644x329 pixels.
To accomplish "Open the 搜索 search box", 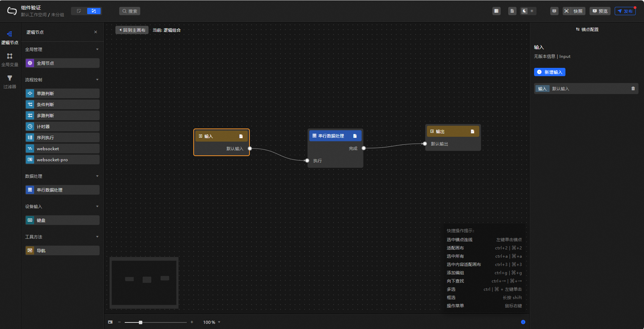I will (130, 11).
